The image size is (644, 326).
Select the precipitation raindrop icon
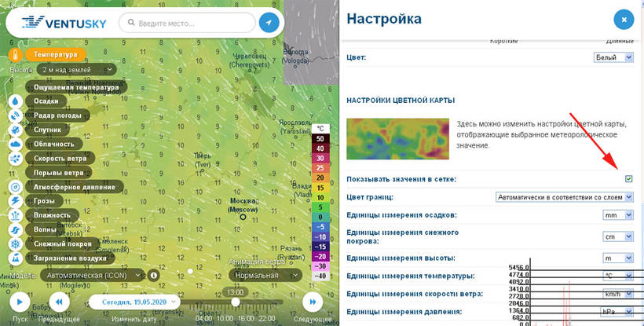[x=16, y=101]
